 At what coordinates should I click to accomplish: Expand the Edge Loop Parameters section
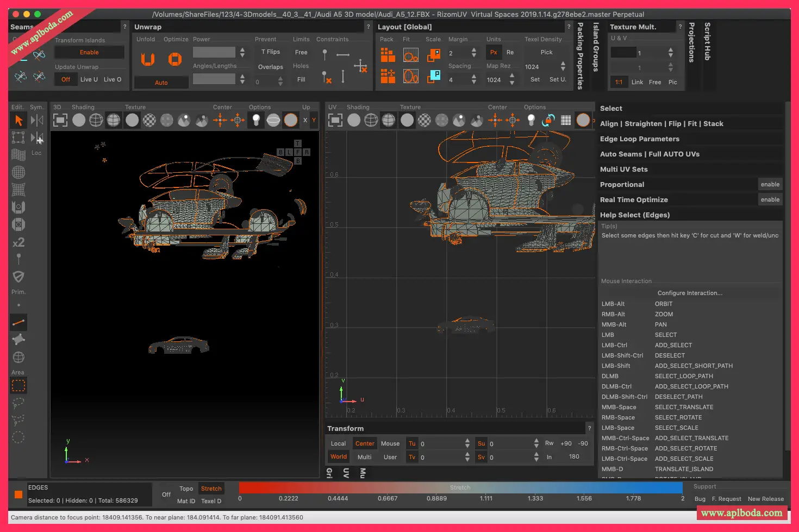coord(640,139)
